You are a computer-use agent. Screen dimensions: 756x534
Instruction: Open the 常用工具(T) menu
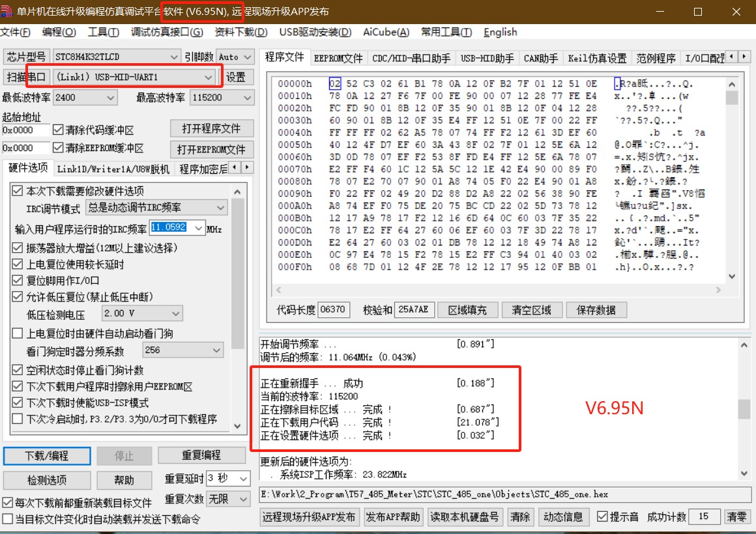pos(446,33)
